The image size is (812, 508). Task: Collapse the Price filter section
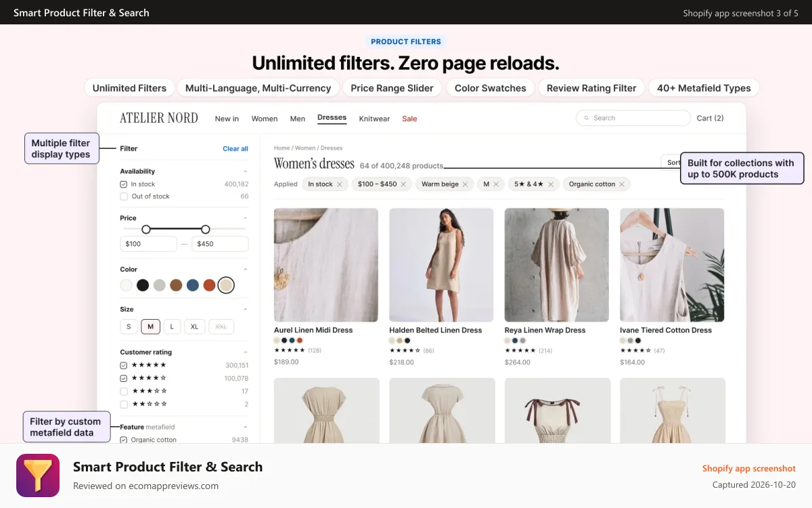pyautogui.click(x=245, y=218)
